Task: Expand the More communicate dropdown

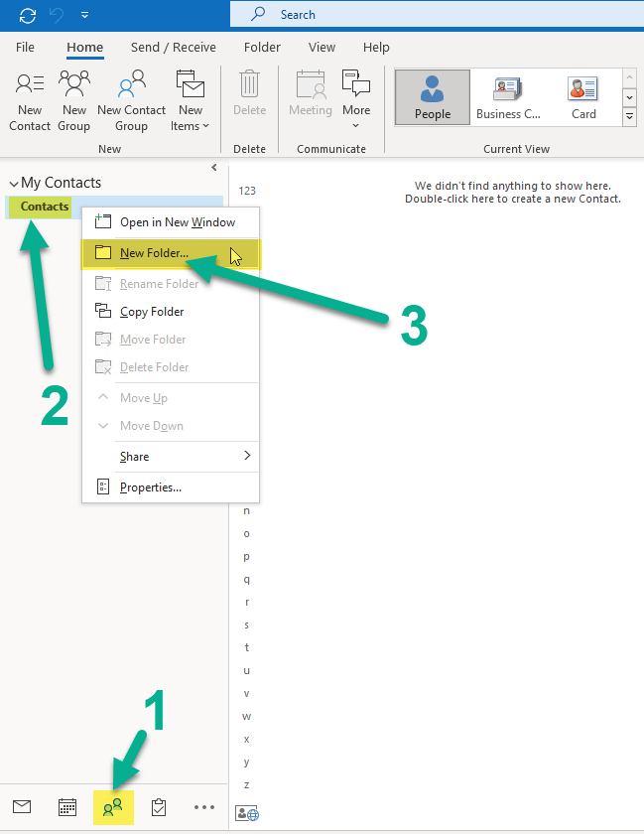Action: [356, 99]
